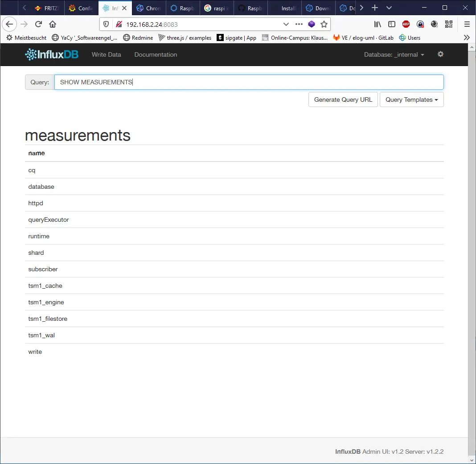Toggle the sidebar panel icon

coord(392,24)
